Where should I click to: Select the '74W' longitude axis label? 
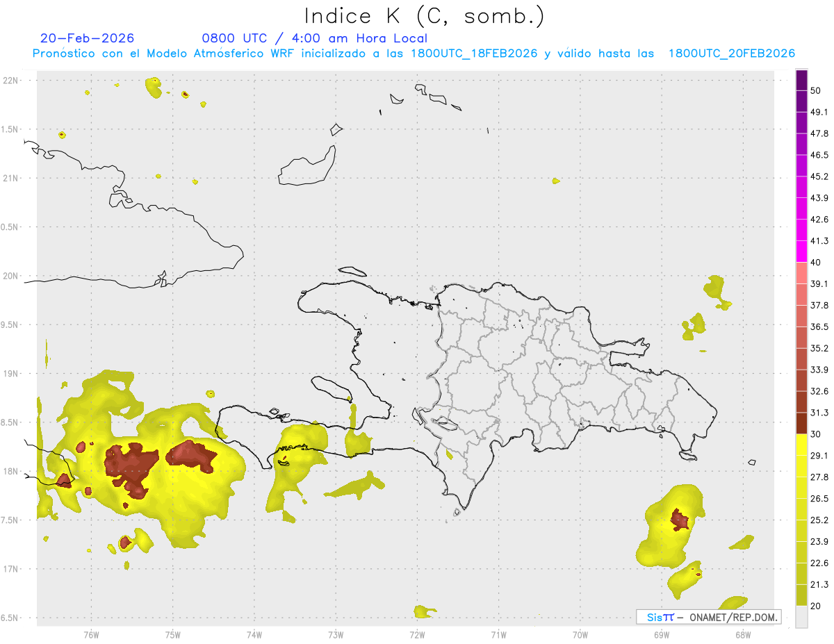254,635
